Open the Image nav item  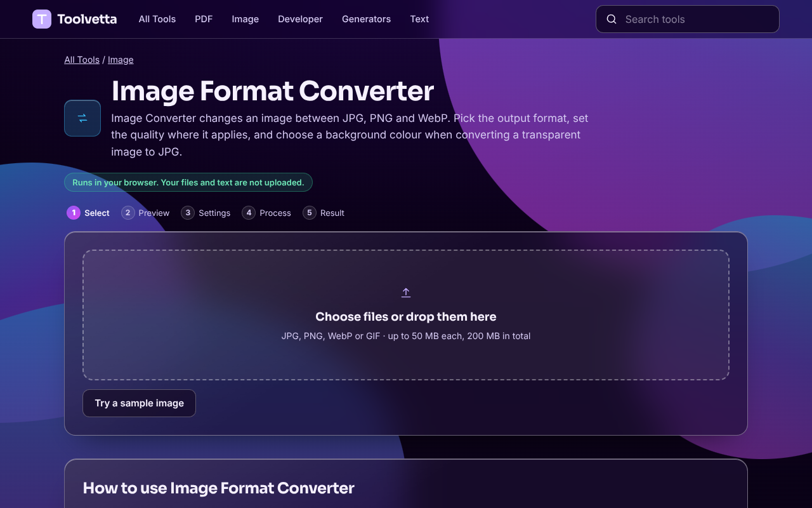pos(246,19)
